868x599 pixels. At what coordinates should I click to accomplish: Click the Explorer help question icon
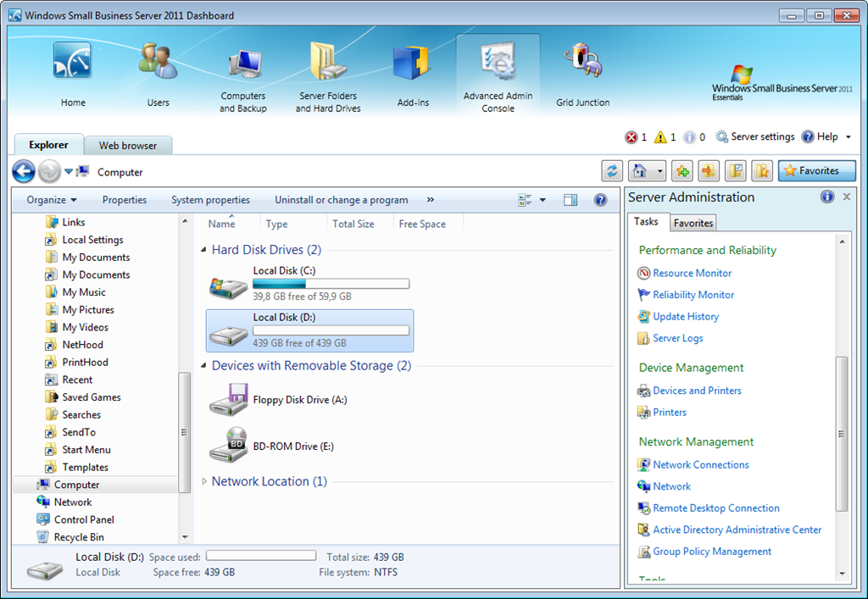point(600,200)
